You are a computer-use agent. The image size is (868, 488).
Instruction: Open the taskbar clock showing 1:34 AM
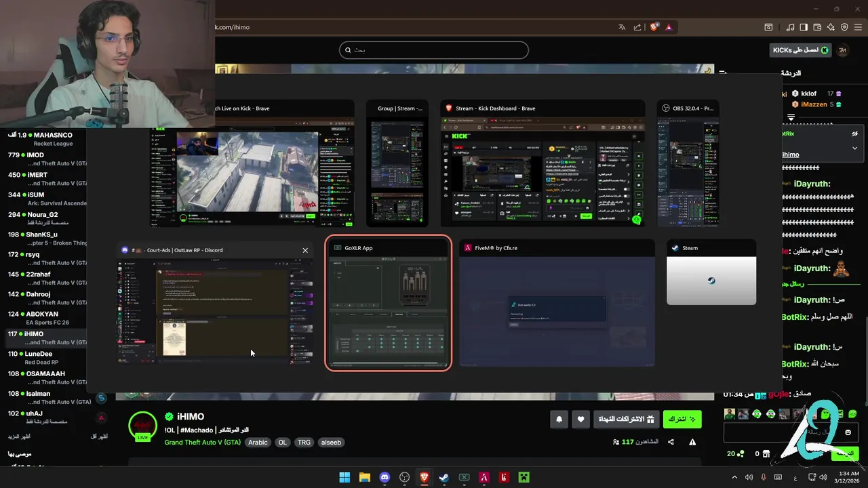click(848, 477)
